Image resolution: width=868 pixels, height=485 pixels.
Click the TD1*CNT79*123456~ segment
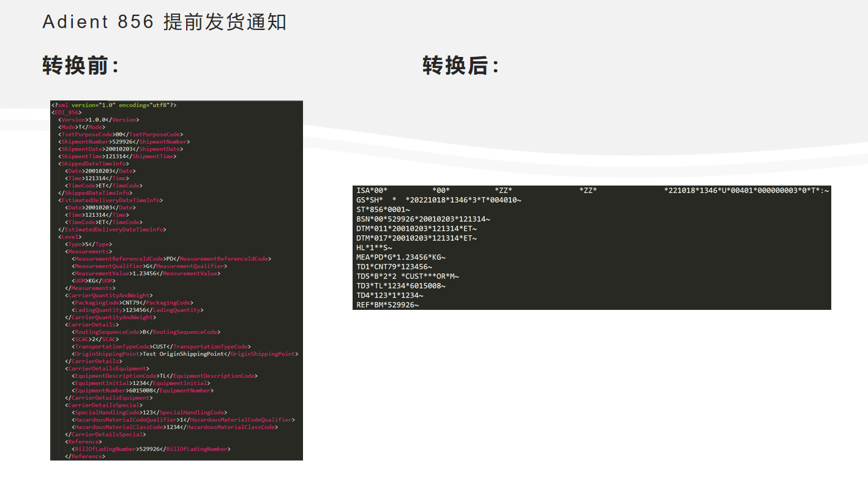tap(394, 266)
